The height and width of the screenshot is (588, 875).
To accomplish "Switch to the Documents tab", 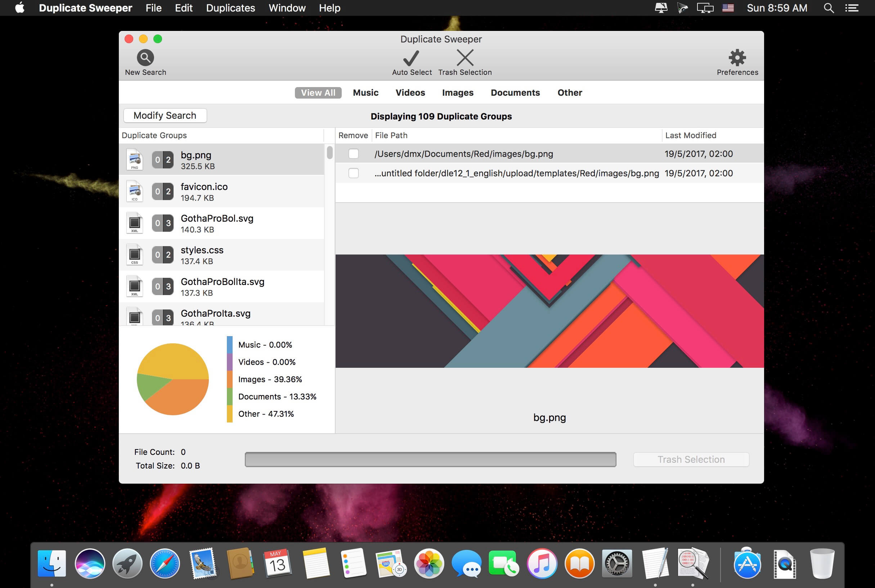I will [515, 92].
